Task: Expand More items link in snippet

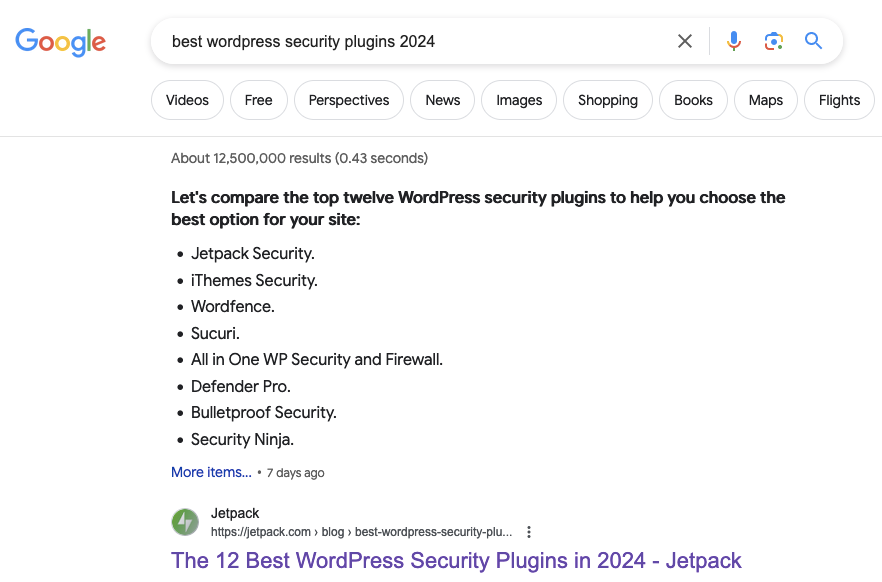Action: [x=212, y=472]
